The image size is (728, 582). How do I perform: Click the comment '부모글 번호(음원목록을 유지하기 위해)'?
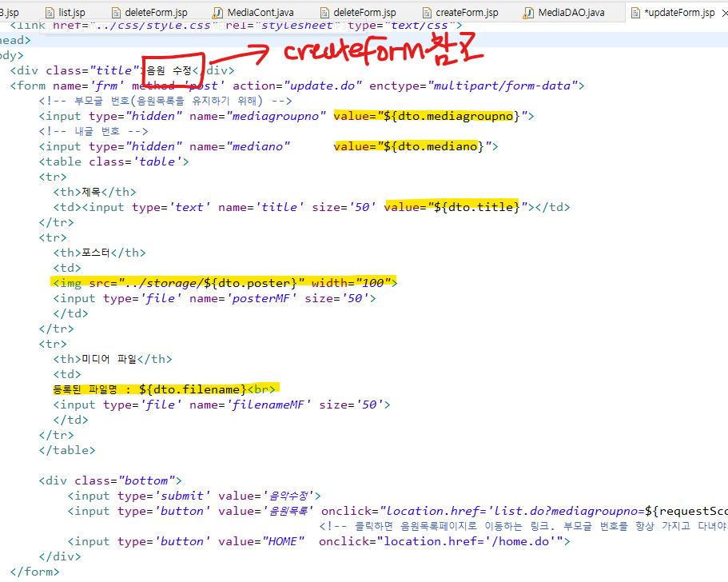(x=165, y=101)
